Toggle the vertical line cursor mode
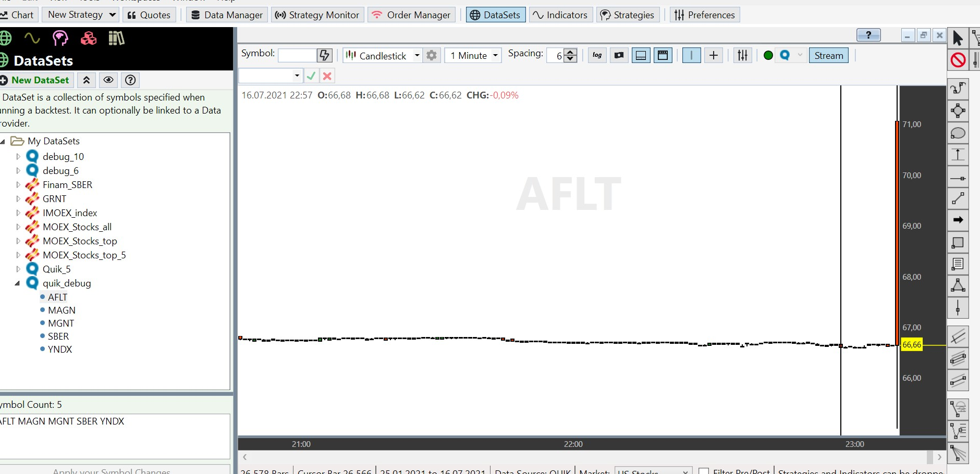 coord(691,55)
